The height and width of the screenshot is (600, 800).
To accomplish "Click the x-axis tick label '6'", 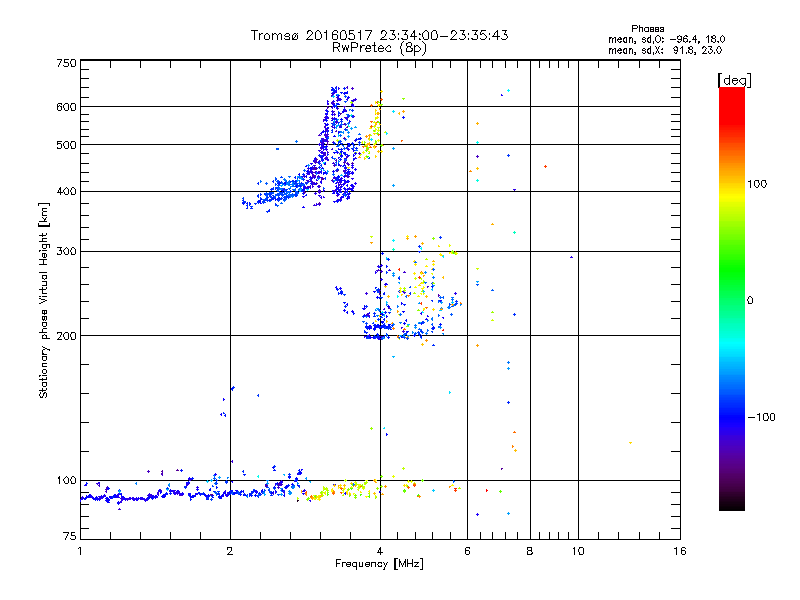I will coord(467,551).
